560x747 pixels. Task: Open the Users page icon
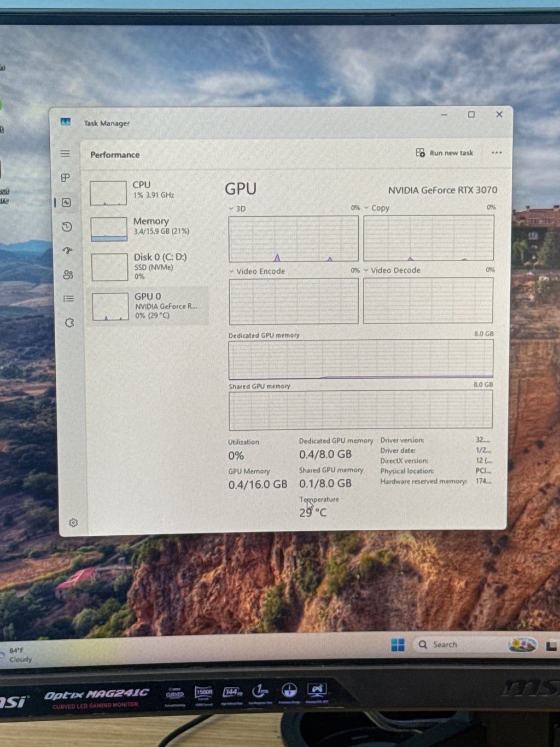tap(68, 275)
